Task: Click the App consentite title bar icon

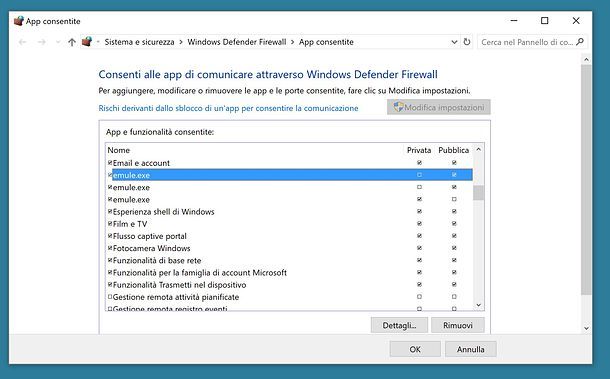Action: (x=19, y=21)
